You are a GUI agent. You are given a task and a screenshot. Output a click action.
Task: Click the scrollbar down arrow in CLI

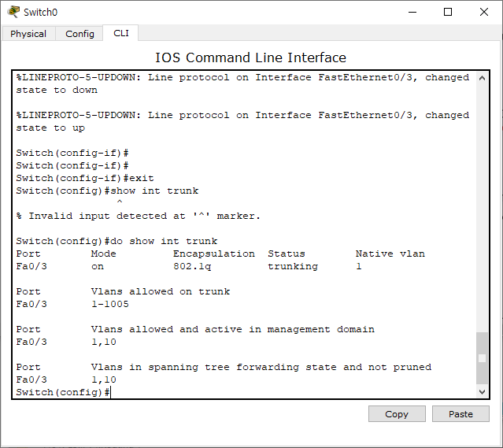[482, 391]
